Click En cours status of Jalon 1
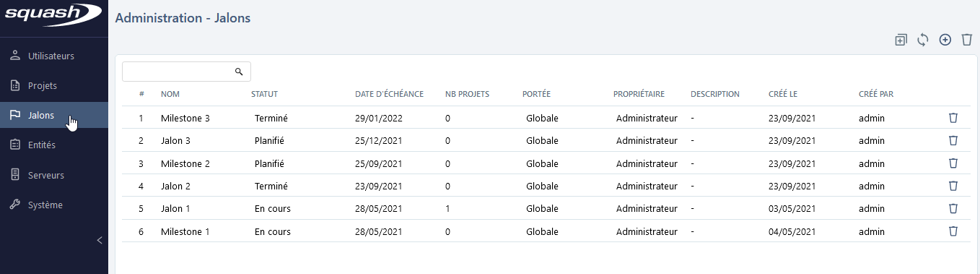980x274 pixels. click(273, 208)
